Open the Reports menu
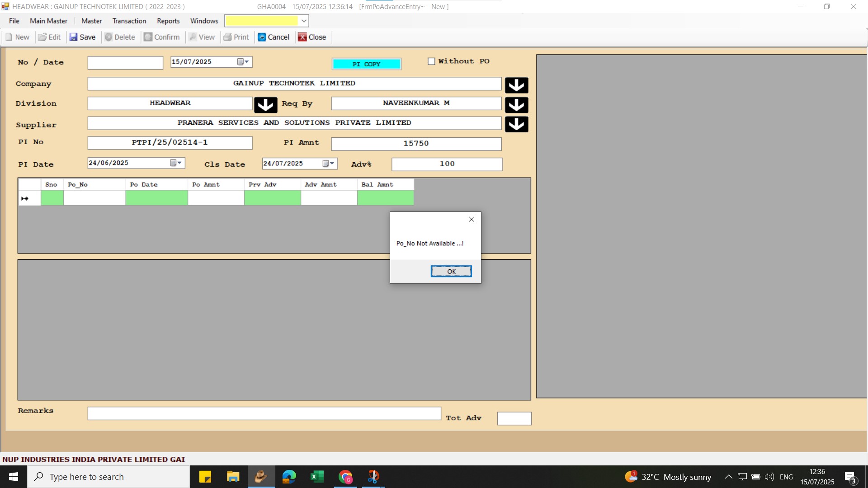The height and width of the screenshot is (488, 868). click(x=168, y=21)
